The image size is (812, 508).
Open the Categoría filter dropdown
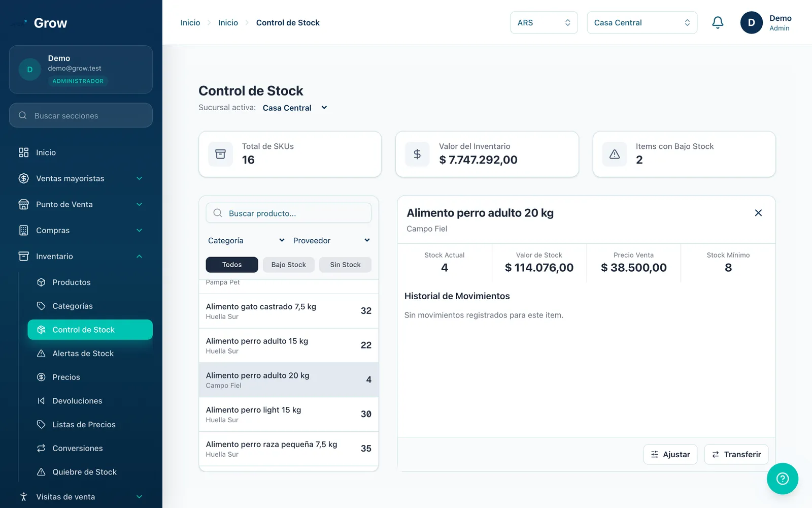[x=247, y=240]
